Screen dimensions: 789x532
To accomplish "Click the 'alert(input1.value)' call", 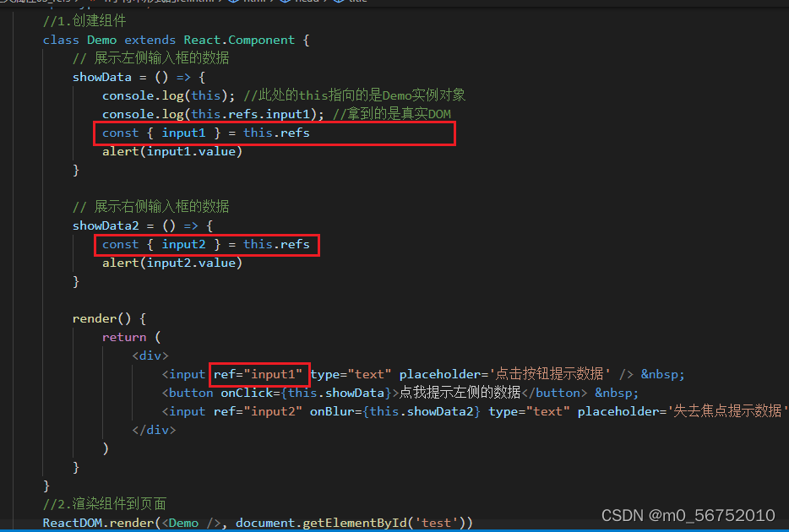I will (x=172, y=151).
